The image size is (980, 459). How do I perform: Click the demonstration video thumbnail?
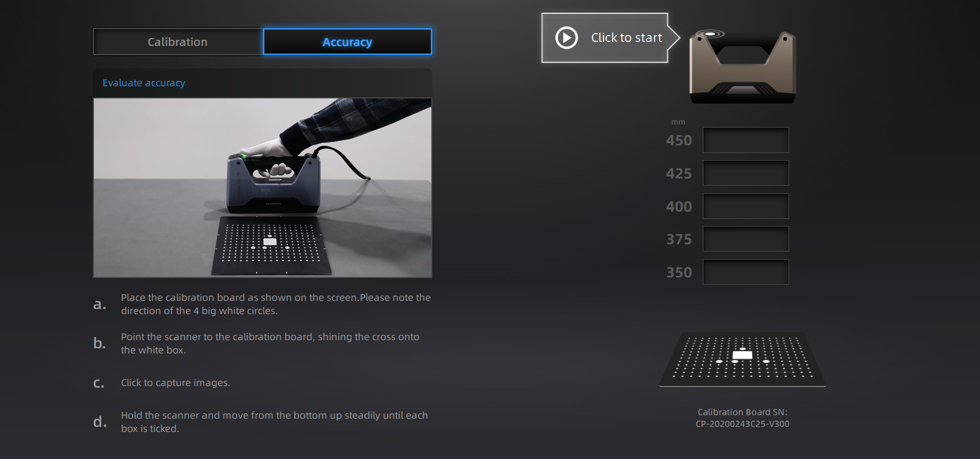click(x=262, y=188)
